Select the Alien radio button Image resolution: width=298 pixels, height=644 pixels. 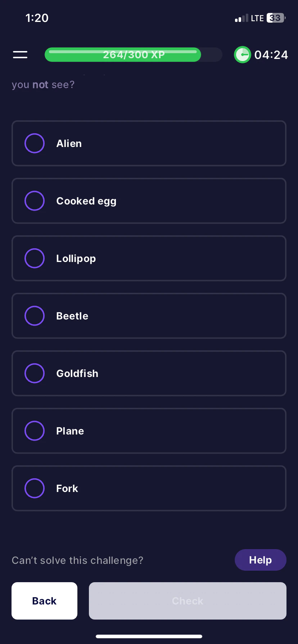tap(35, 143)
